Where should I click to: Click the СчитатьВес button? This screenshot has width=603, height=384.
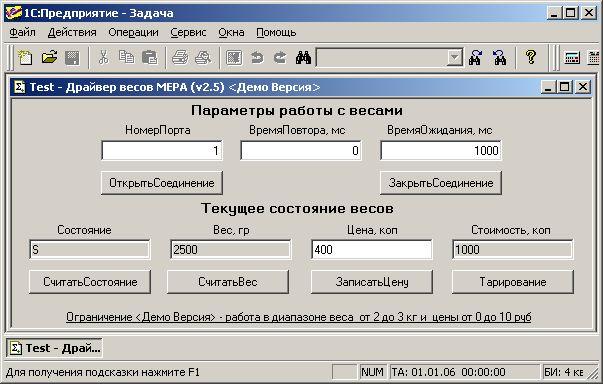coord(228,282)
